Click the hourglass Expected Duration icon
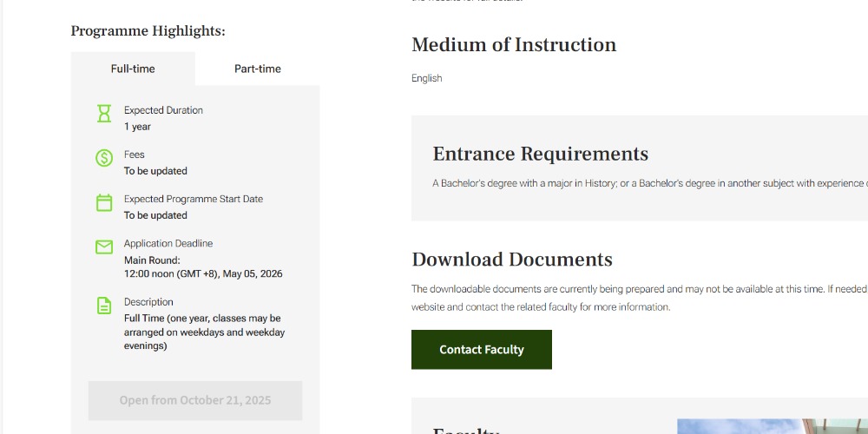The image size is (868, 434). 104,114
